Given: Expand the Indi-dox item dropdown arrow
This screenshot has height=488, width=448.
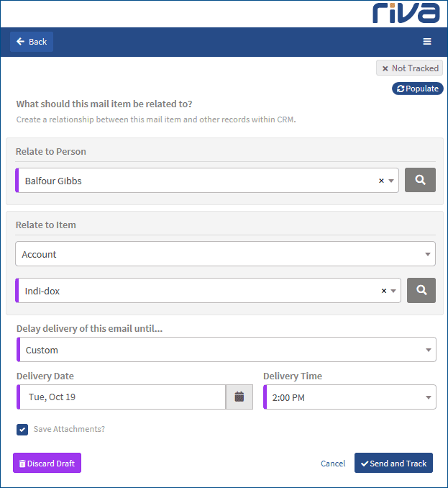Looking at the screenshot, I should click(393, 291).
